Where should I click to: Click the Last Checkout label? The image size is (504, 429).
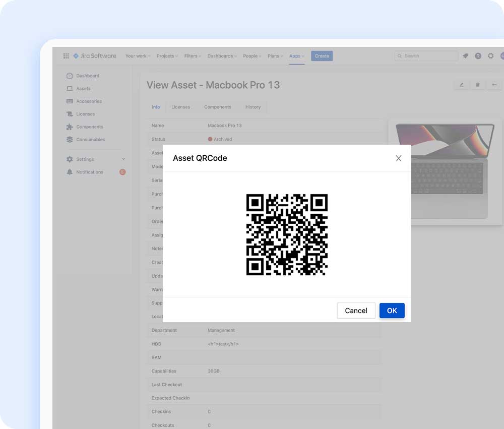[166, 385]
